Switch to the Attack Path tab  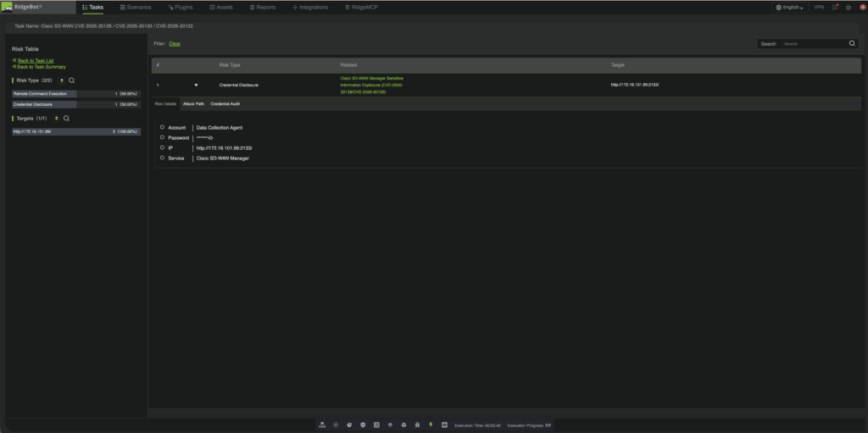[x=193, y=103]
